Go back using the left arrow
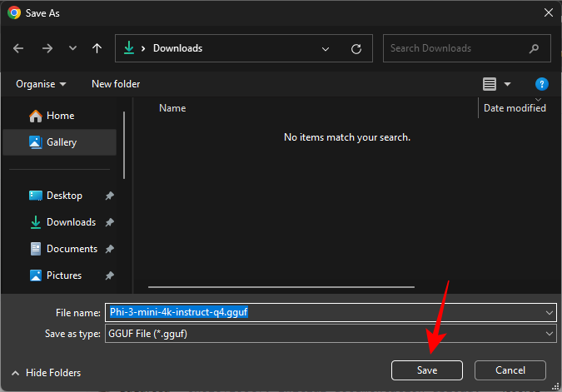The image size is (562, 392). (18, 48)
